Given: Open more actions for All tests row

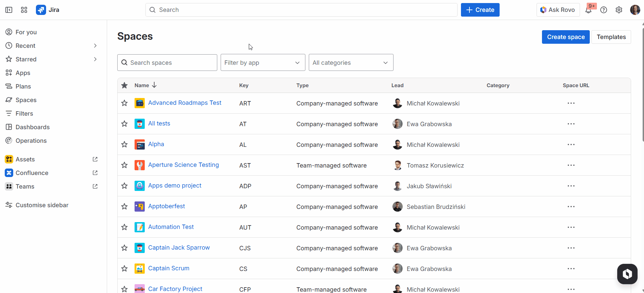Looking at the screenshot, I should pyautogui.click(x=571, y=124).
